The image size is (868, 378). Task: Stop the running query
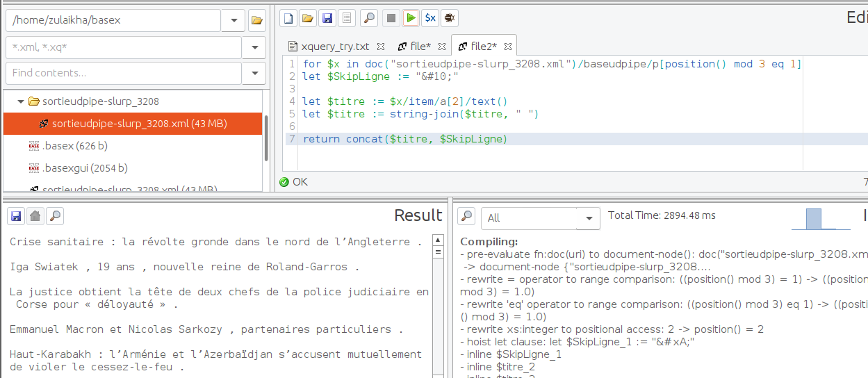tap(391, 18)
